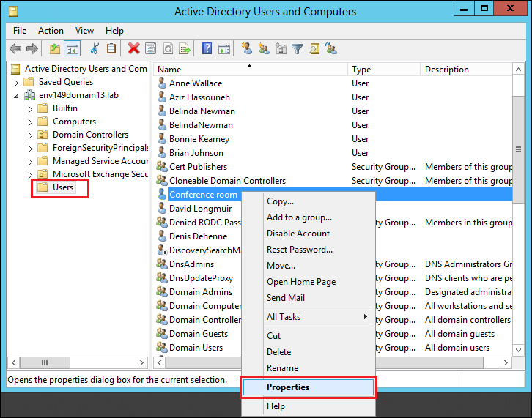Expand the Microsoft Exchange Security node
Screen dimensions: 532x418
point(30,175)
